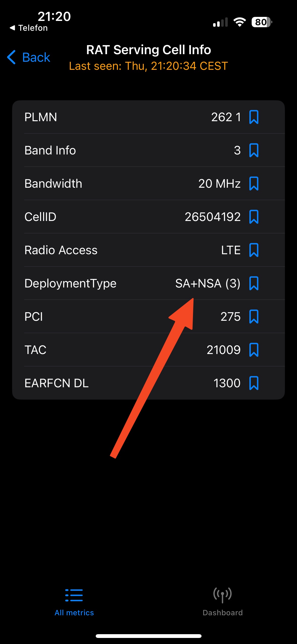Tap bookmark icon beside Radio Access

[x=254, y=250]
